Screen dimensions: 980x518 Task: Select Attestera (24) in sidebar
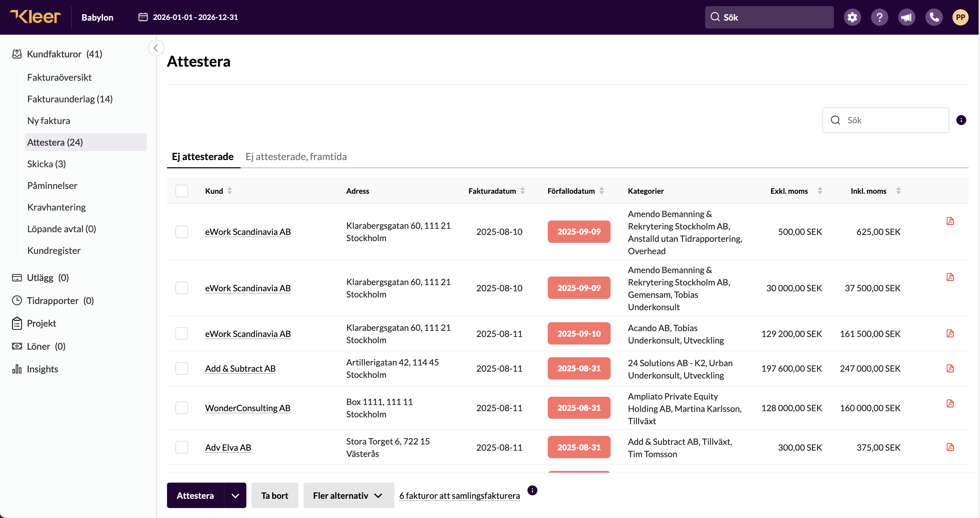point(86,143)
